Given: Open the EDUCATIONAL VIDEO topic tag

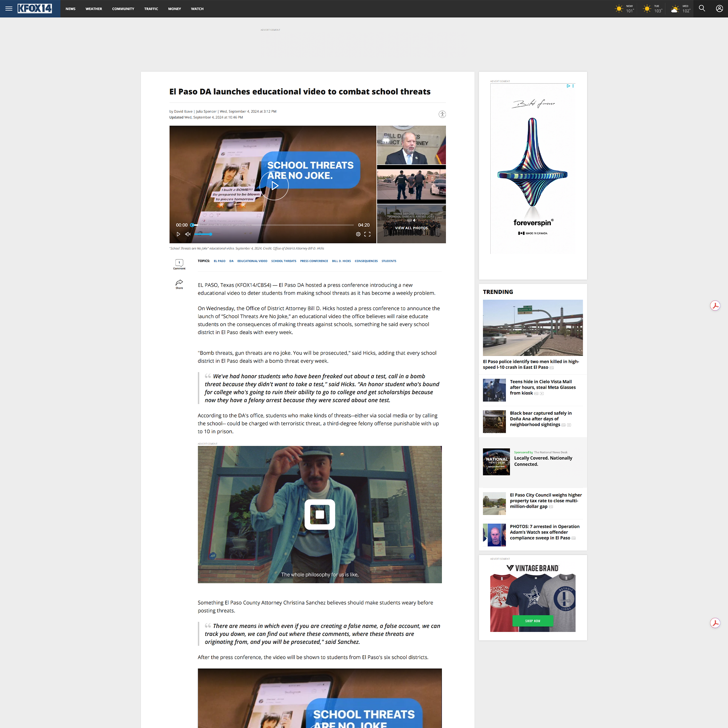Looking at the screenshot, I should [252, 261].
